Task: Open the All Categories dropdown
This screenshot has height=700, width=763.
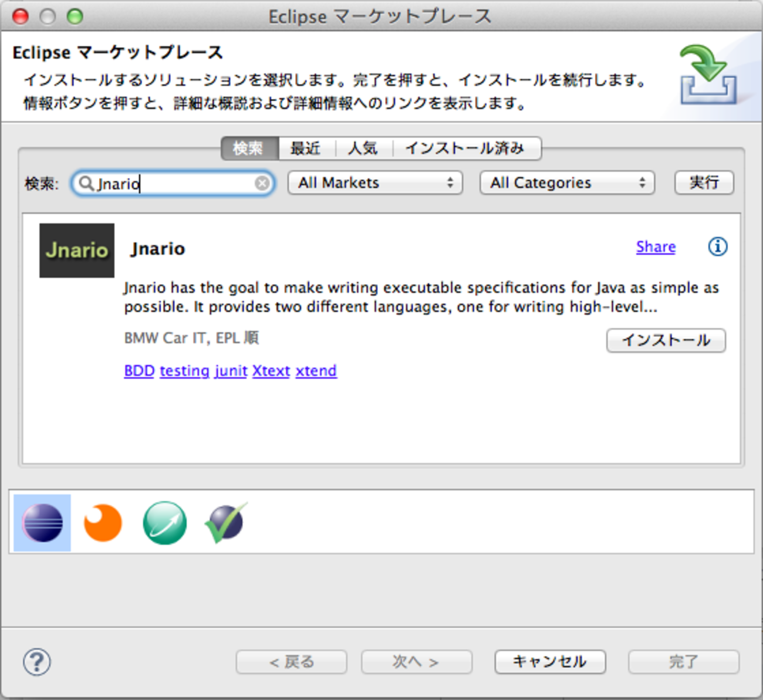Action: coord(567,183)
